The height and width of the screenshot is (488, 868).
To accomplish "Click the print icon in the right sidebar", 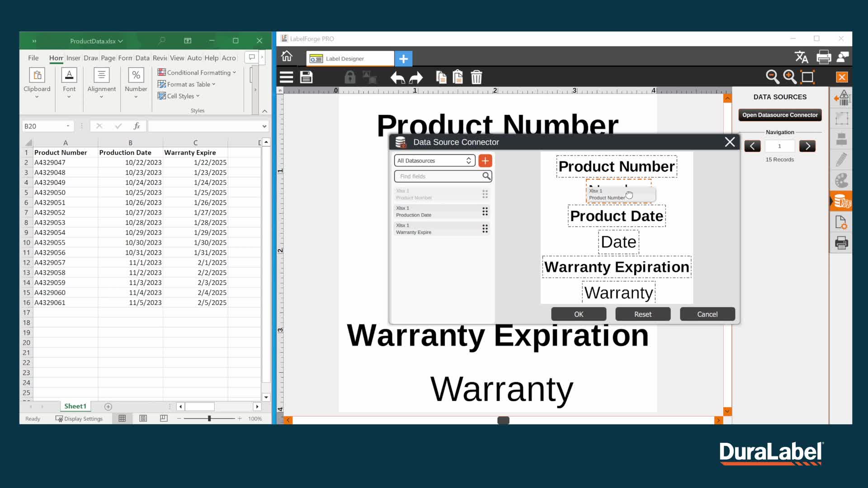I will click(841, 243).
